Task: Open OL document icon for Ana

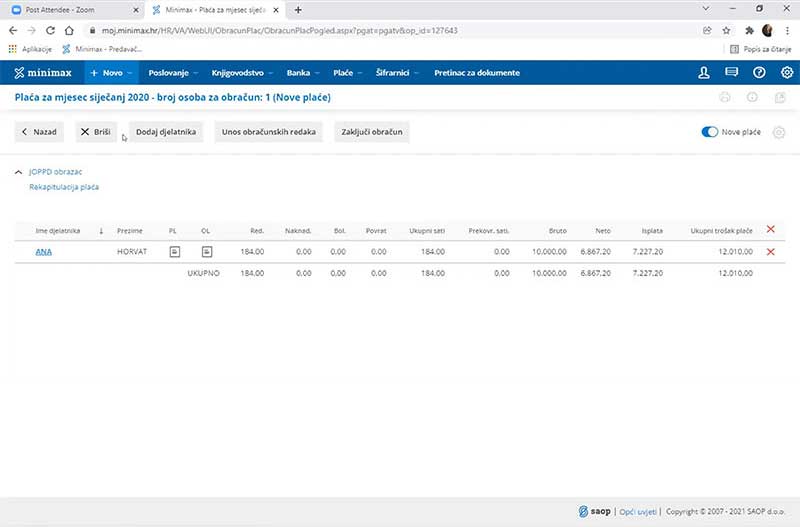Action: [x=206, y=251]
